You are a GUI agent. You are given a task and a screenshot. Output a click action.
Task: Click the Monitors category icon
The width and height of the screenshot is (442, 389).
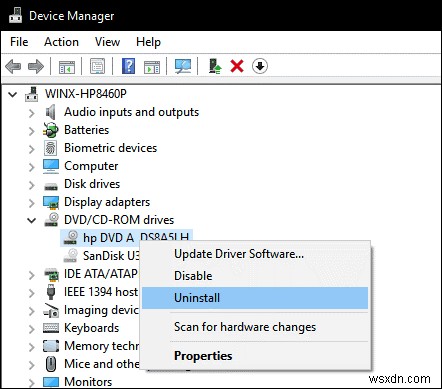(x=51, y=382)
